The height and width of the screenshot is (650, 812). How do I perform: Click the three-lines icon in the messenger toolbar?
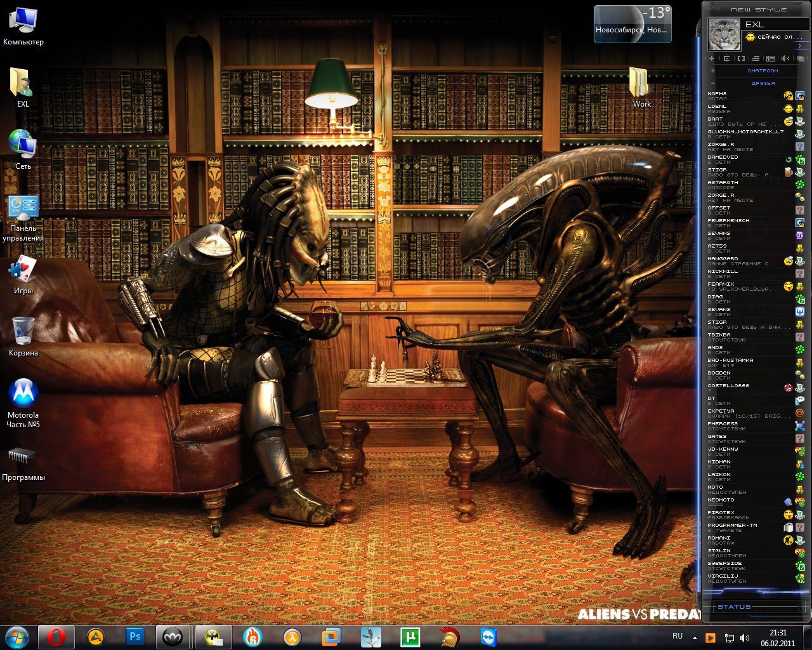756,58
